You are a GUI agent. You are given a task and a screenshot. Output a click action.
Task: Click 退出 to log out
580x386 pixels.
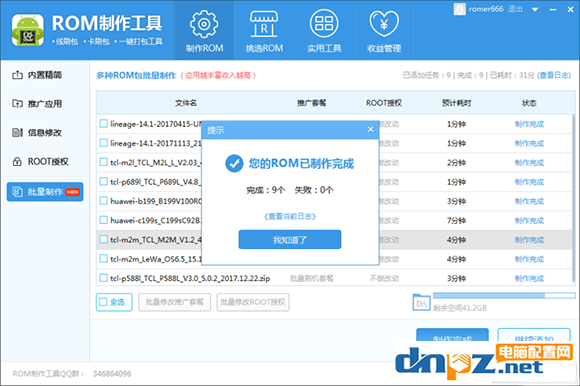point(515,9)
